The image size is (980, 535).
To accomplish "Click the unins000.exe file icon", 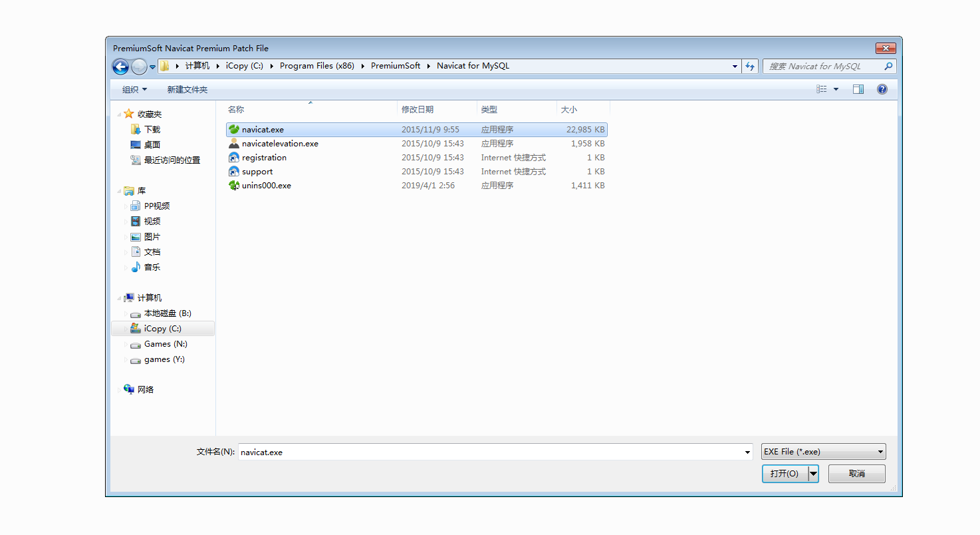I will 234,186.
